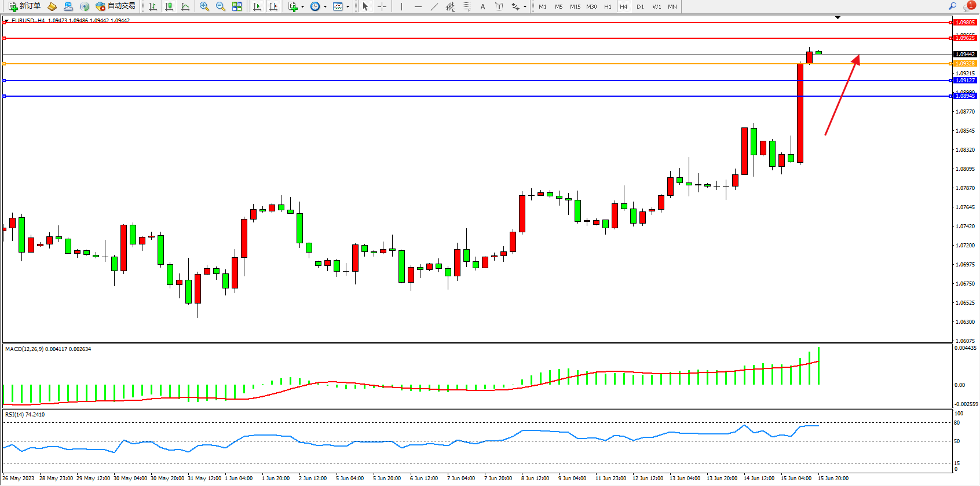The height and width of the screenshot is (486, 980).
Task: Expand the indicators list dropdown arrow
Action: pos(302,7)
